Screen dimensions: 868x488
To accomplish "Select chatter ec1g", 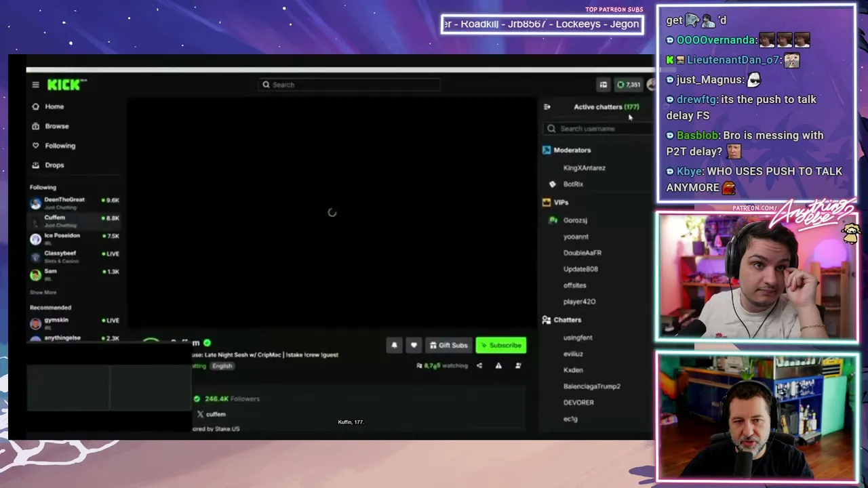I will coord(570,419).
